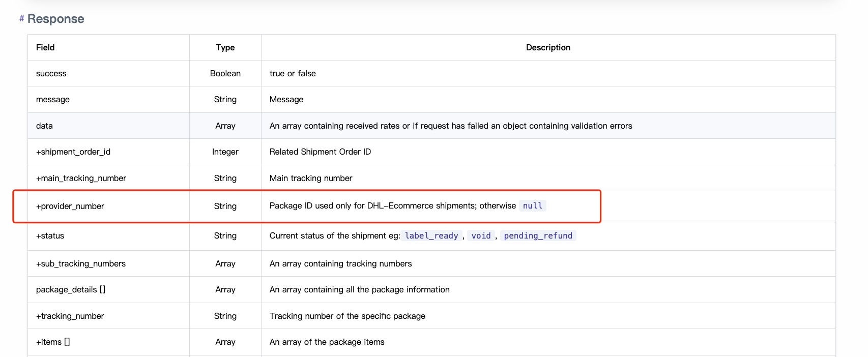The height and width of the screenshot is (357, 868).
Task: Select the +main_tracking_number field cell
Action: click(81, 178)
